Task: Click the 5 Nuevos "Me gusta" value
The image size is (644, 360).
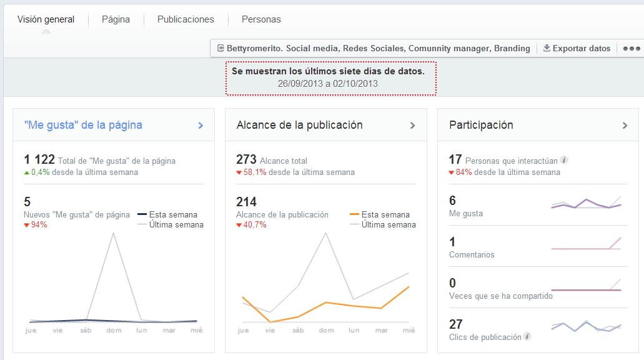Action: [x=27, y=202]
